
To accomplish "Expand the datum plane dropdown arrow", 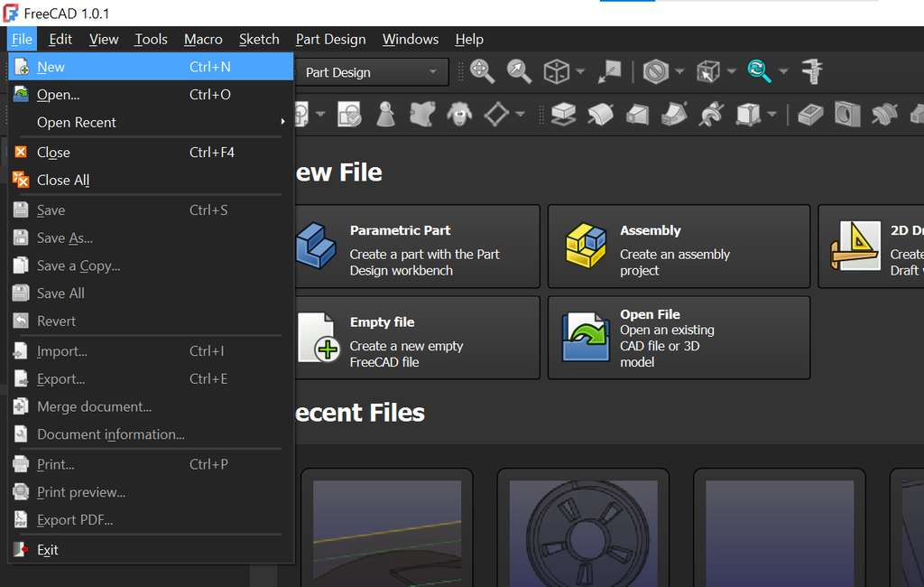I will (519, 114).
